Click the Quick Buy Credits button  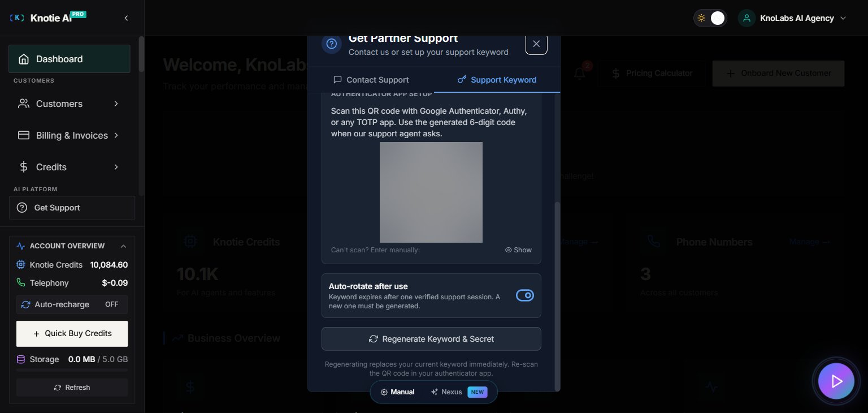click(x=72, y=334)
